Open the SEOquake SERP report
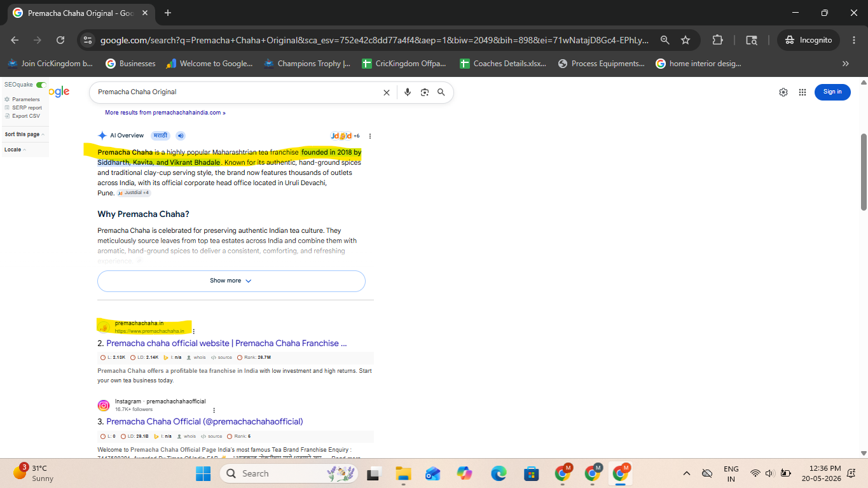Screen dimensions: 868x488 point(27,108)
